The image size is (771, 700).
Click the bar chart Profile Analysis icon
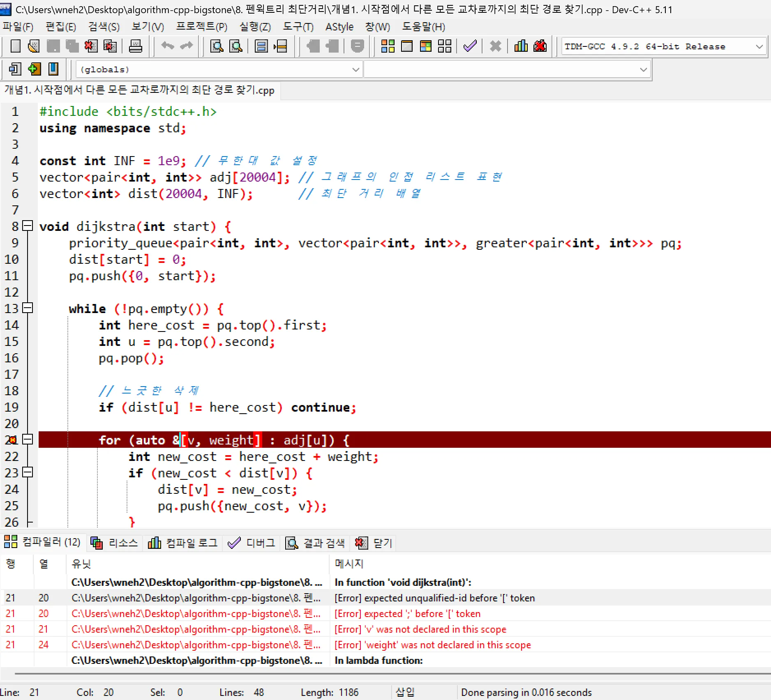click(521, 46)
